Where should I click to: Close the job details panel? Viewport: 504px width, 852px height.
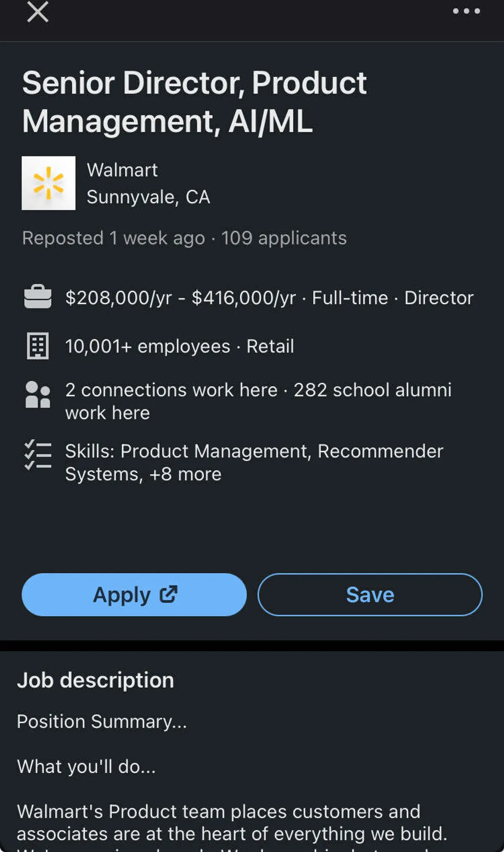click(38, 11)
